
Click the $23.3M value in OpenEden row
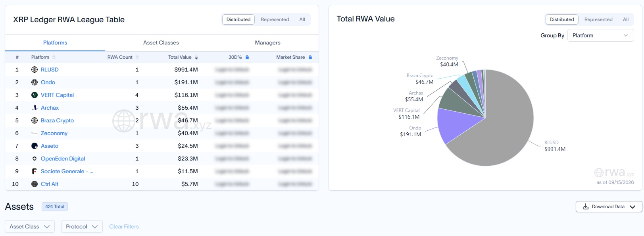[x=188, y=159]
